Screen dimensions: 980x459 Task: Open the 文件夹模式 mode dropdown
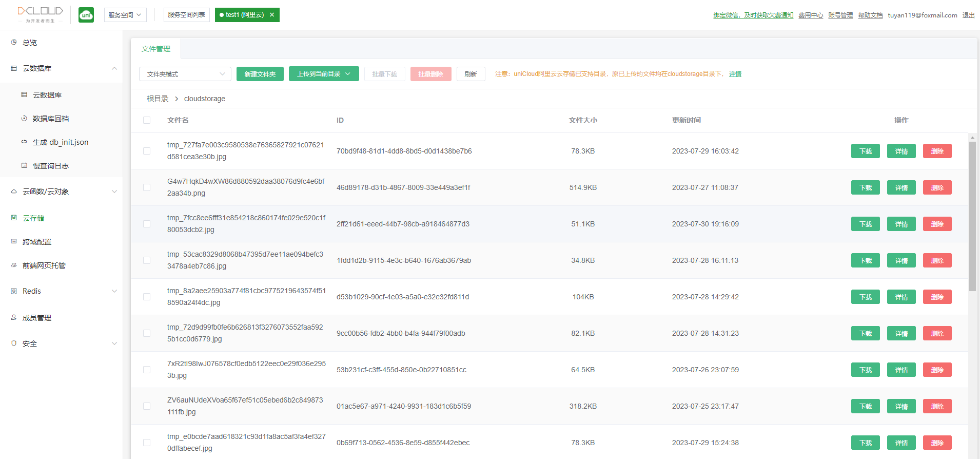click(185, 74)
